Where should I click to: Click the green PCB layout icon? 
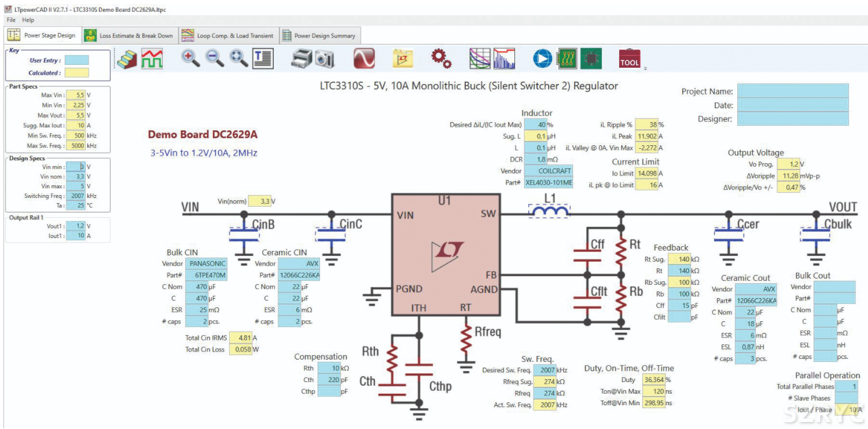point(567,58)
